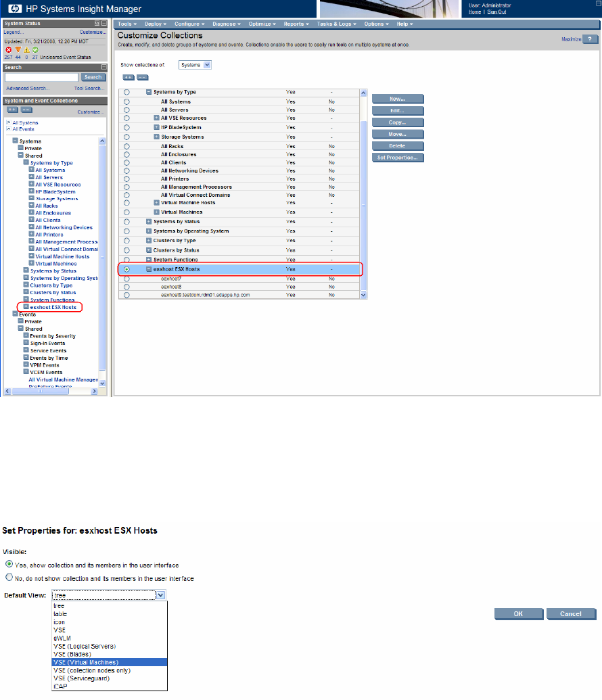The height and width of the screenshot is (700, 602).
Task: Choose No, do not show collection option
Action: point(9,577)
